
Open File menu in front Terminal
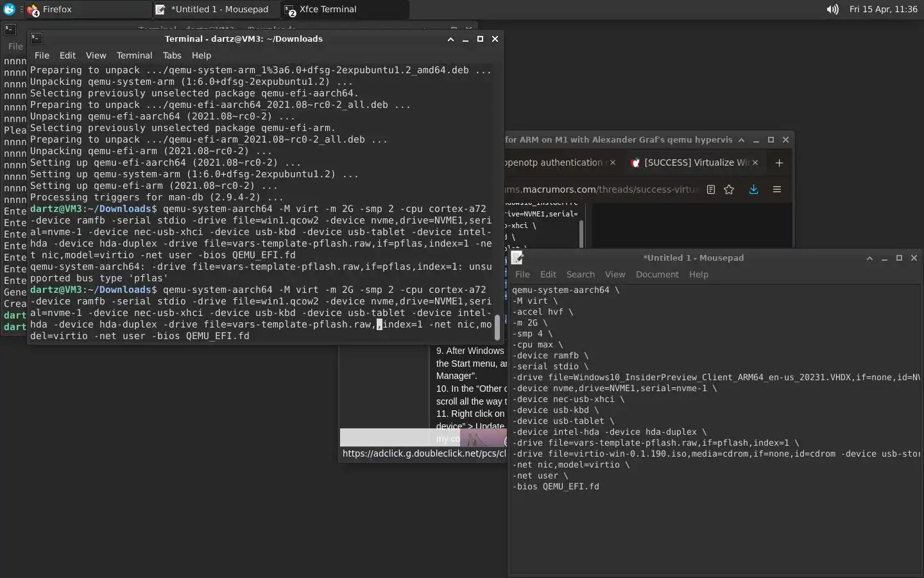[42, 55]
